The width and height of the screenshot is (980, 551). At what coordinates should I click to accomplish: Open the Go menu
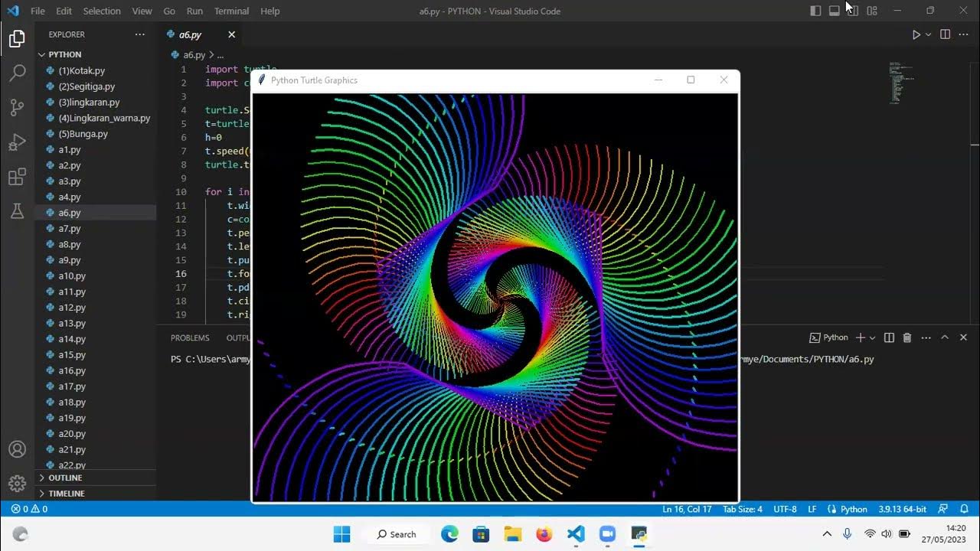(x=169, y=11)
